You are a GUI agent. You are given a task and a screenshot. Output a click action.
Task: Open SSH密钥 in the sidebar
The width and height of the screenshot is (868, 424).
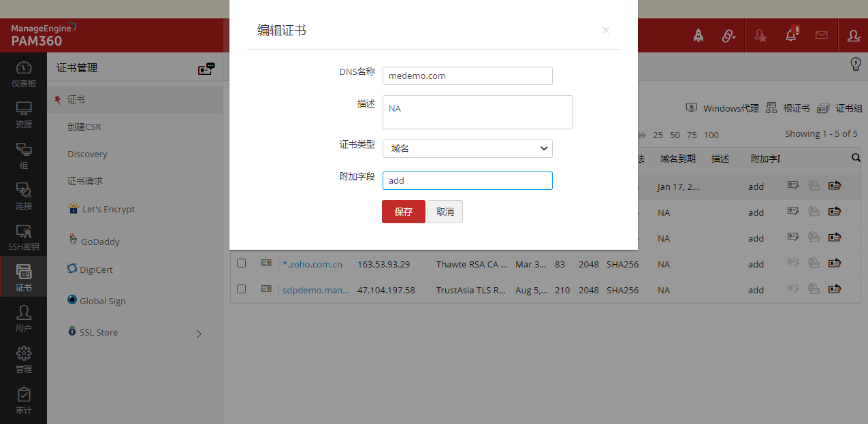click(24, 237)
